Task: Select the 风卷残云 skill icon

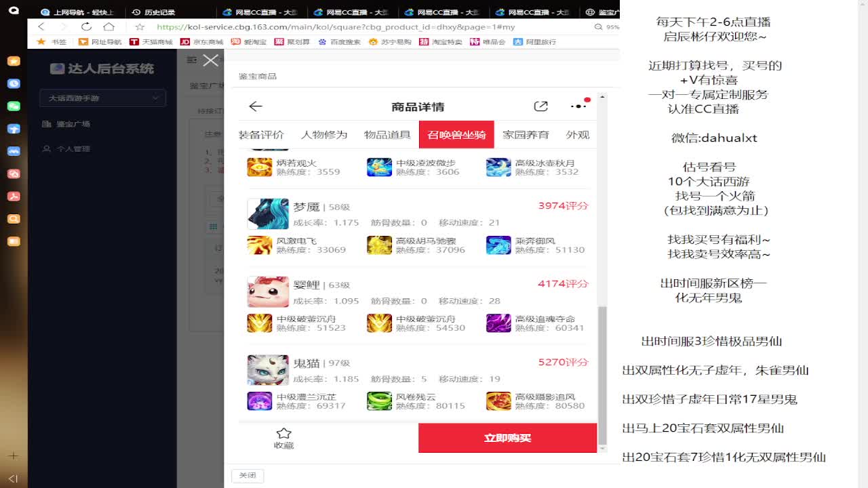Action: 379,401
